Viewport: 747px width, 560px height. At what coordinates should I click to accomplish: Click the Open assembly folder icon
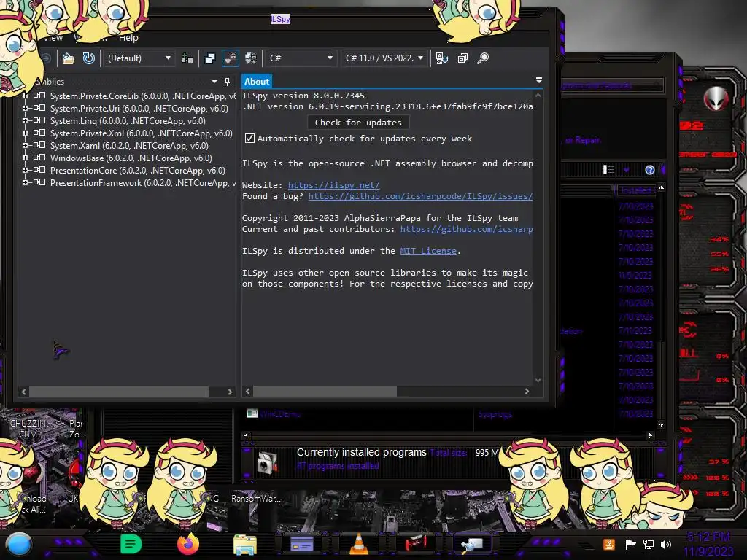pos(68,58)
